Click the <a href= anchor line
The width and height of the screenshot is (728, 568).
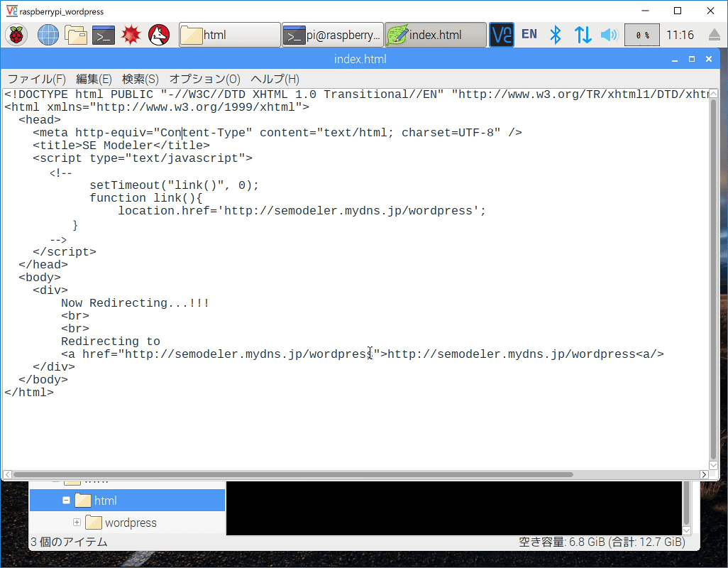(362, 354)
